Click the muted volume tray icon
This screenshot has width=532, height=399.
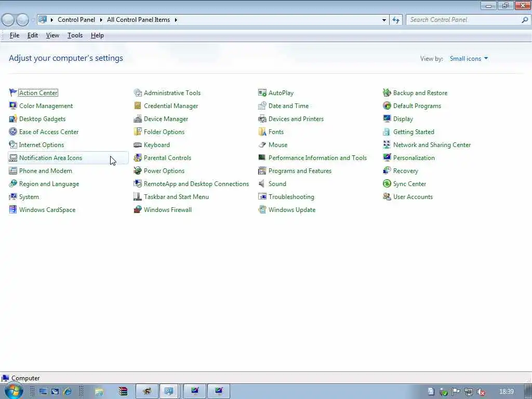(x=481, y=392)
